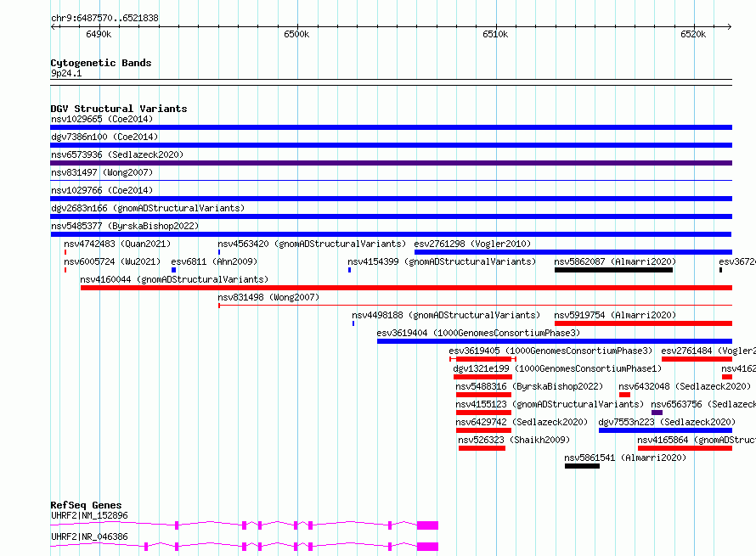Viewport: 756px width, 556px height.
Task: Select nsv526323 (Shaikh2009) label
Action: [x=514, y=440]
